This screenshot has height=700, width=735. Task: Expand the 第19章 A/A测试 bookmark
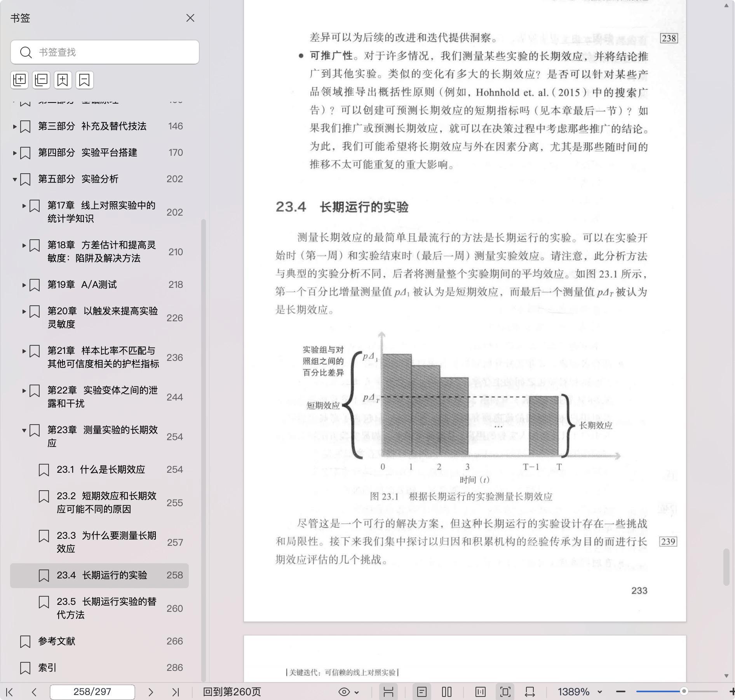pyautogui.click(x=24, y=285)
